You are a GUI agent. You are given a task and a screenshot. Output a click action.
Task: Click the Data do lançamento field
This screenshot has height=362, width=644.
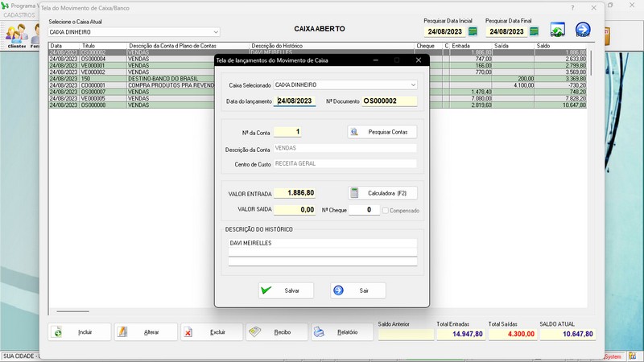pyautogui.click(x=295, y=101)
